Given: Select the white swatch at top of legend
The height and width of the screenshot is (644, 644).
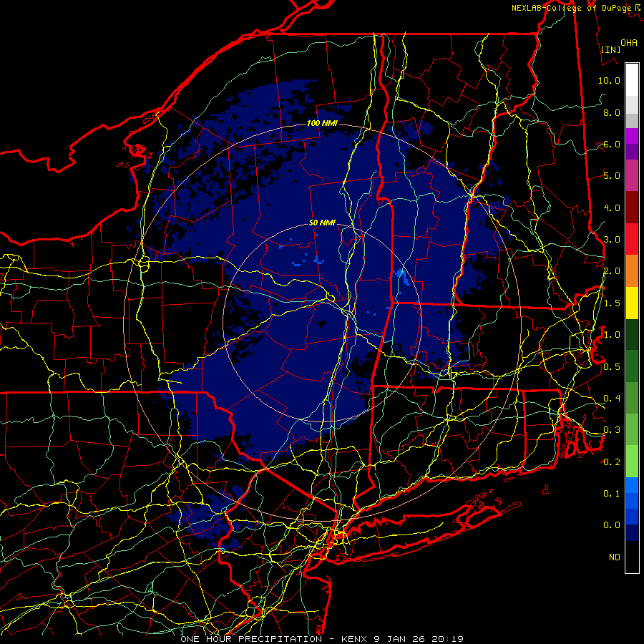Looking at the screenshot, I should 632,80.
